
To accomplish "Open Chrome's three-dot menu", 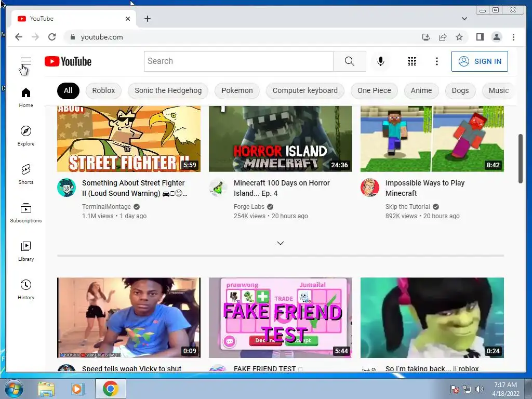I will pos(513,37).
